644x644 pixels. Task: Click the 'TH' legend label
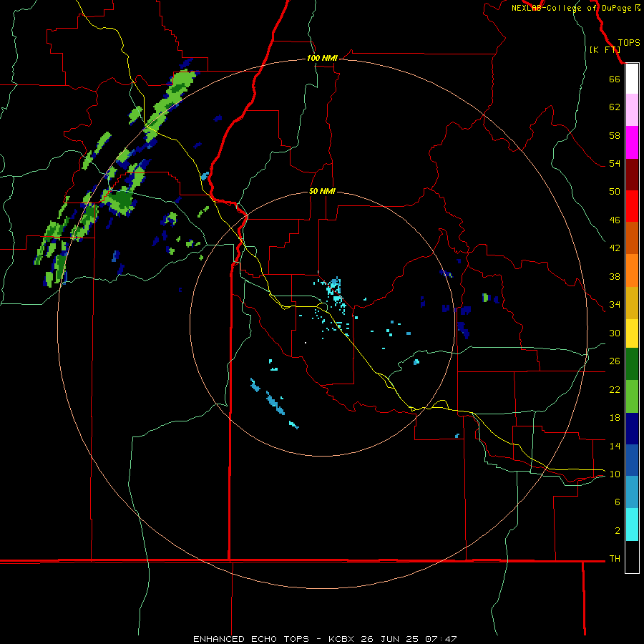coord(615,558)
